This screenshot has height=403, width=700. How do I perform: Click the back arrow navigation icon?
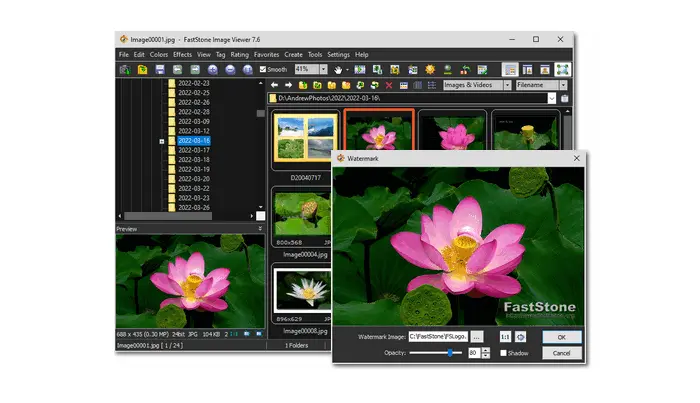[275, 86]
